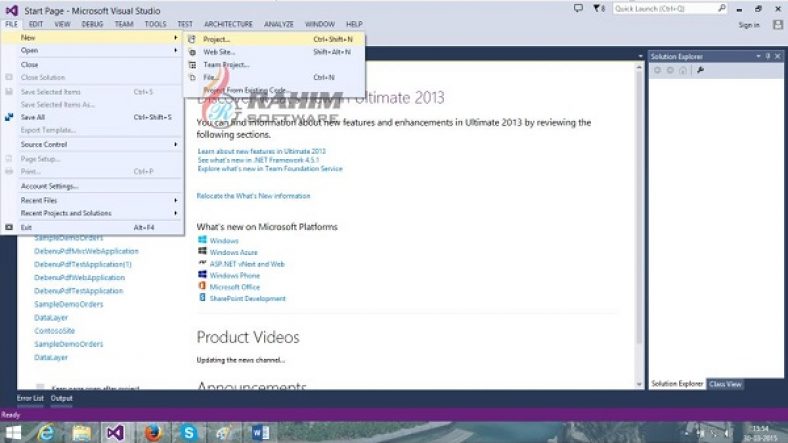Click the Microsoft Office icon in platforms list
This screenshot has width=788, height=443.
click(202, 286)
